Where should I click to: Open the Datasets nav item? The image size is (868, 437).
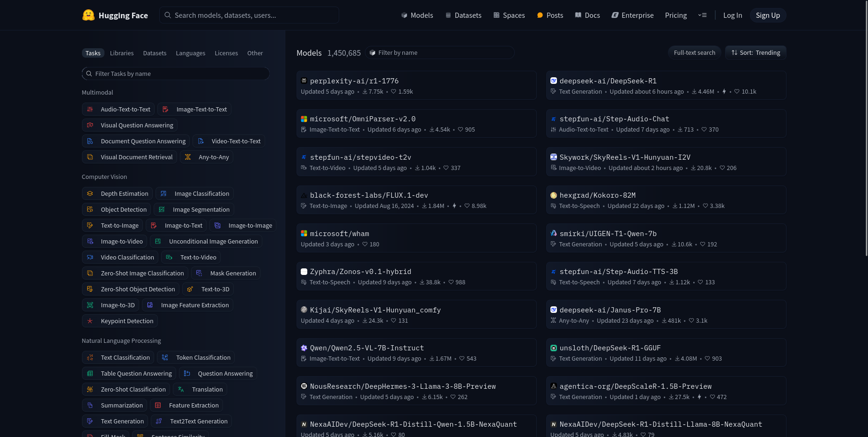[463, 15]
